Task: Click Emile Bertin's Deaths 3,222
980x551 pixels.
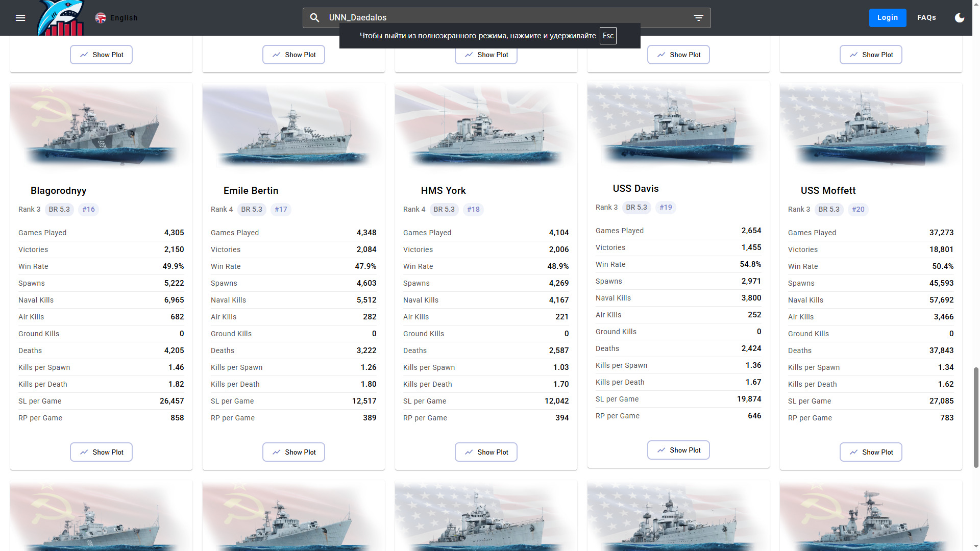Action: click(x=366, y=350)
